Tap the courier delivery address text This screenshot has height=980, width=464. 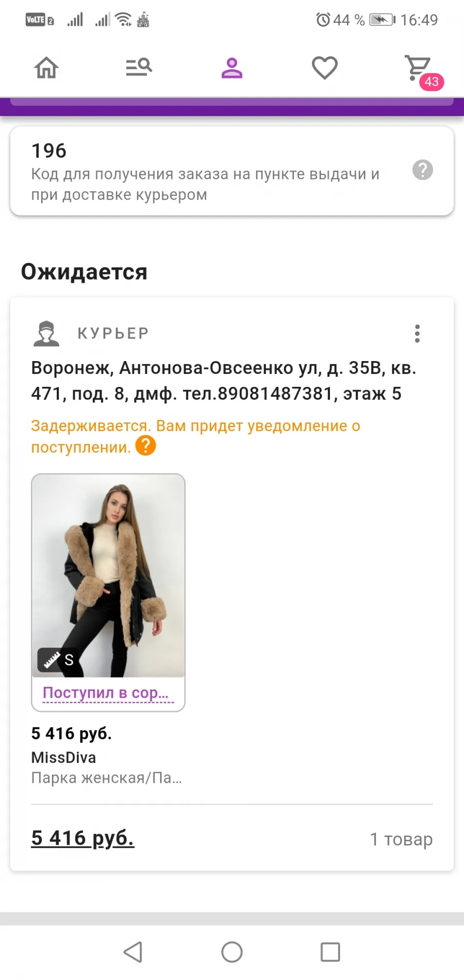[x=224, y=381]
